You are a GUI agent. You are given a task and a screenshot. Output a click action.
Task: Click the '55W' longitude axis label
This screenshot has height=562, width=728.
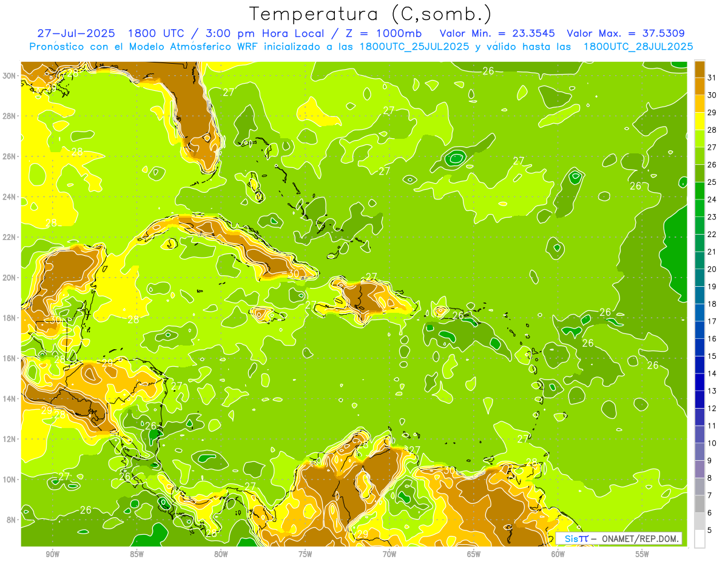click(642, 554)
